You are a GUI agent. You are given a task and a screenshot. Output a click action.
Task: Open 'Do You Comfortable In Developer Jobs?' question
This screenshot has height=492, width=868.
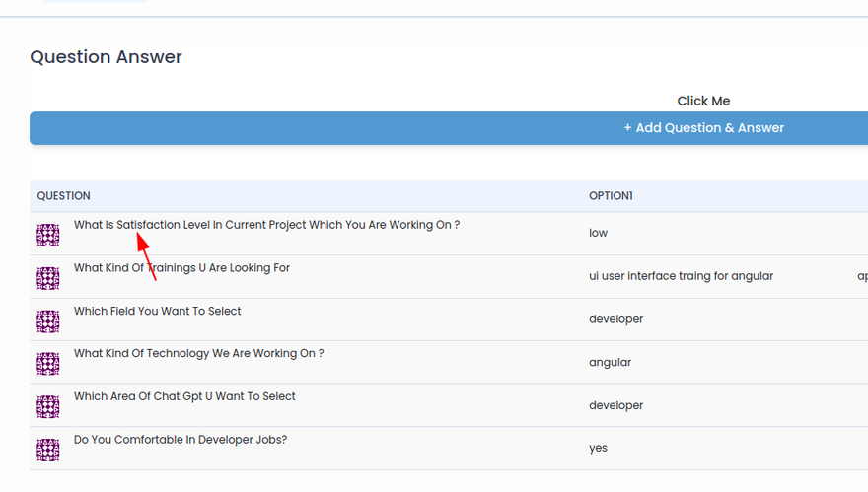[x=181, y=440]
